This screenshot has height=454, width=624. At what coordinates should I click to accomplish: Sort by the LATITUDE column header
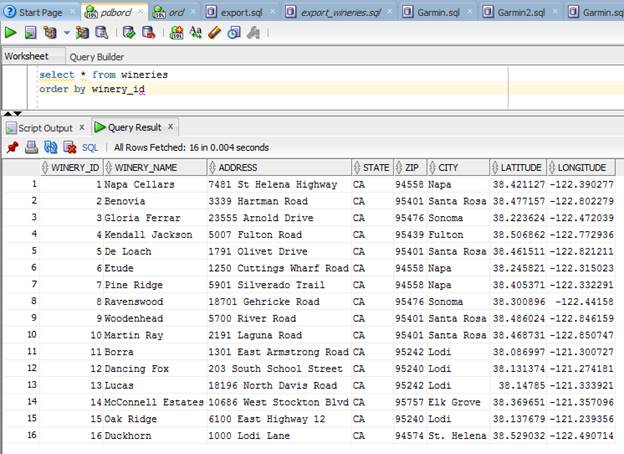(x=520, y=167)
